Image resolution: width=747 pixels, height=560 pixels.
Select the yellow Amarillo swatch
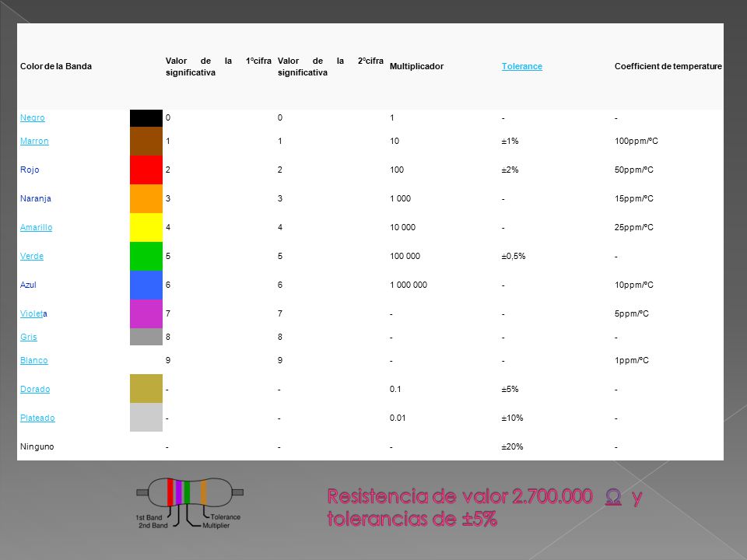coord(146,227)
